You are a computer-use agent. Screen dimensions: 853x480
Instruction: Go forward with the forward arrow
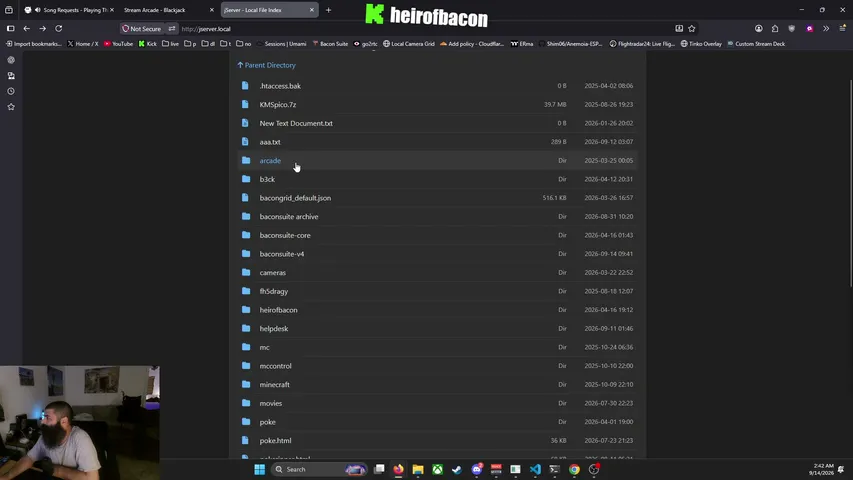(42, 28)
